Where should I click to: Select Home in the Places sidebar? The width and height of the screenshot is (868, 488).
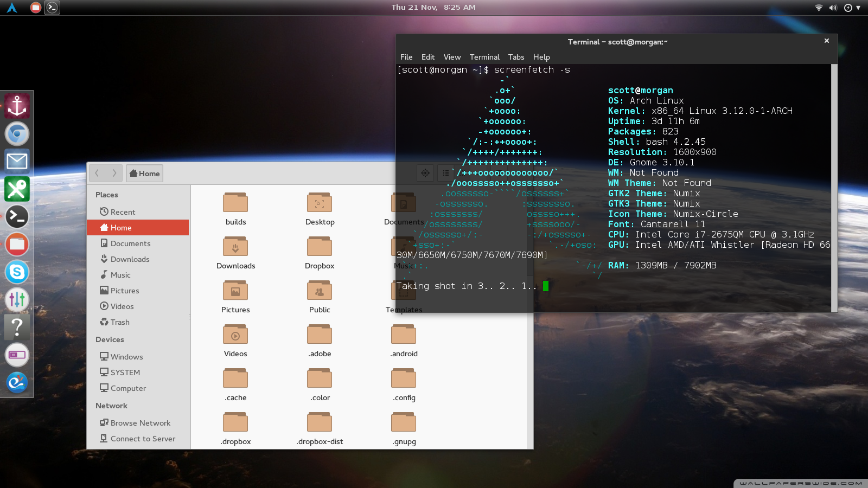click(x=138, y=228)
